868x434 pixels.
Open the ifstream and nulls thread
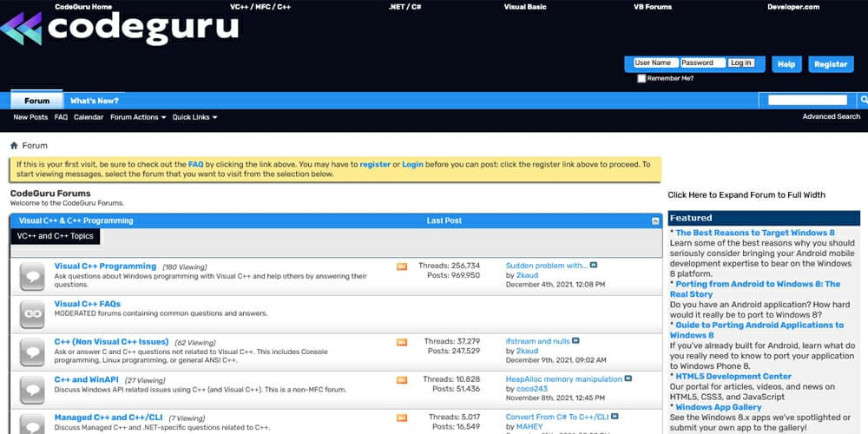point(537,341)
